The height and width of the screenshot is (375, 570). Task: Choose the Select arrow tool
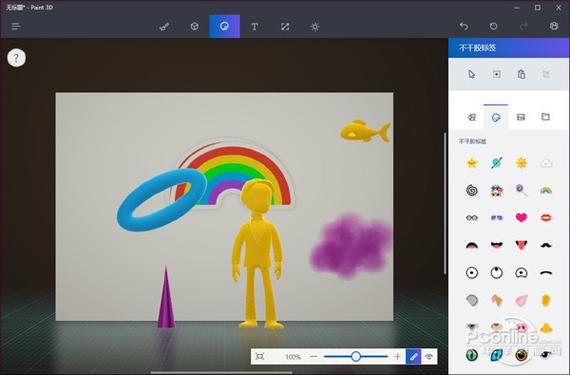tap(471, 74)
